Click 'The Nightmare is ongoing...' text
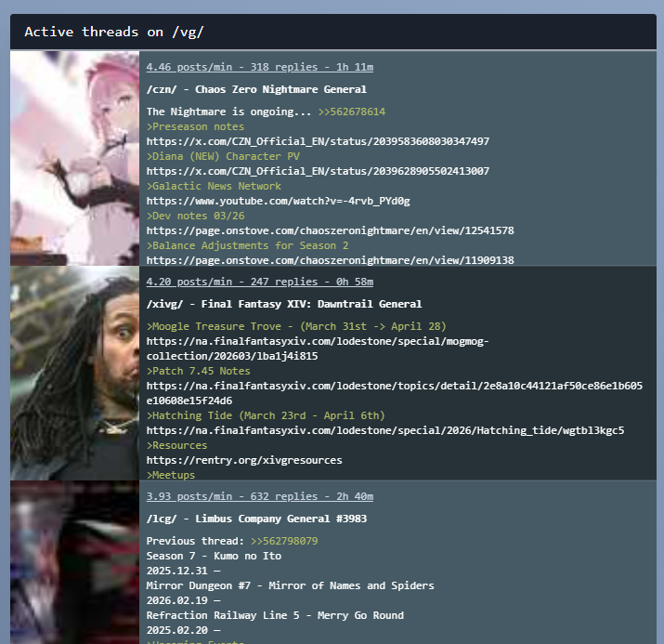 [229, 112]
